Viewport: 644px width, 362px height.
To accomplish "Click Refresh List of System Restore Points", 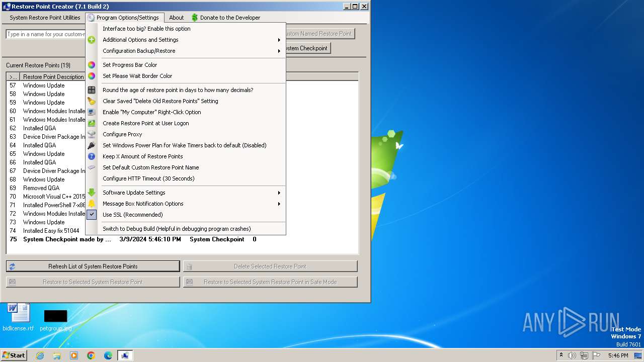I will pos(93,266).
